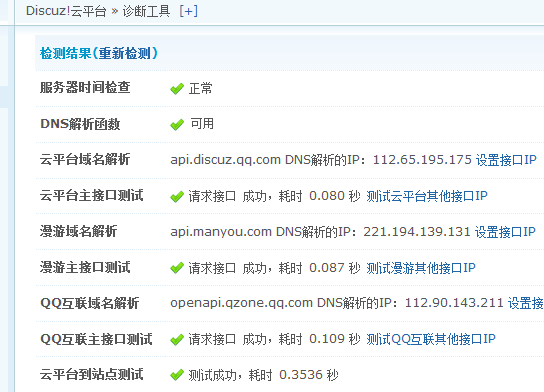Click 重新检测 to rerun the detection

point(125,53)
